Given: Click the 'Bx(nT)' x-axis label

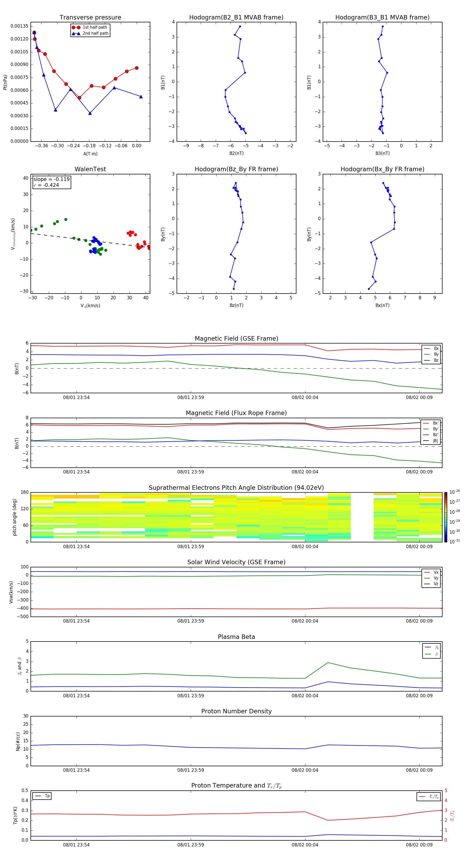Looking at the screenshot, I should 382,305.
